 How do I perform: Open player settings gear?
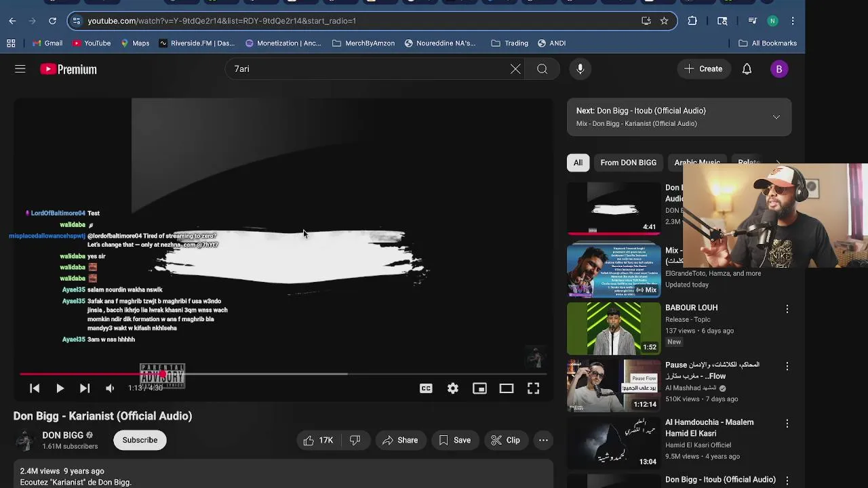[x=453, y=388]
